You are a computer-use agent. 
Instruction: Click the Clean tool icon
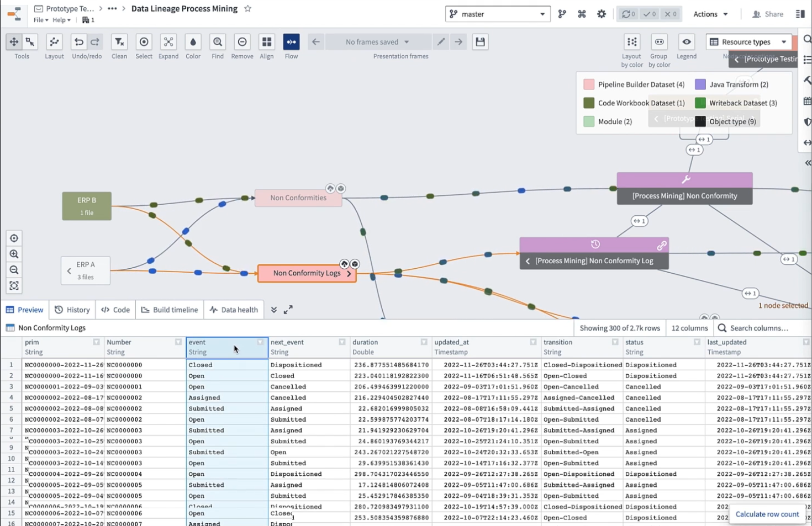[119, 42]
